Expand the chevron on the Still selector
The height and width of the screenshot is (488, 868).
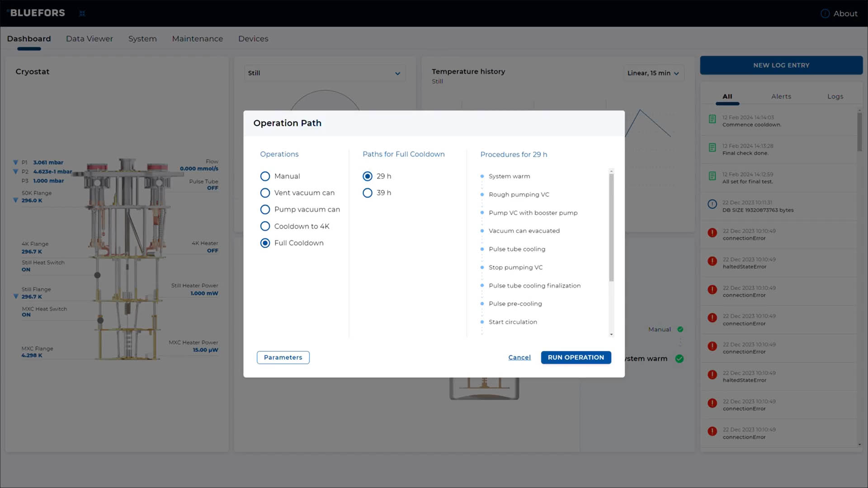[397, 73]
